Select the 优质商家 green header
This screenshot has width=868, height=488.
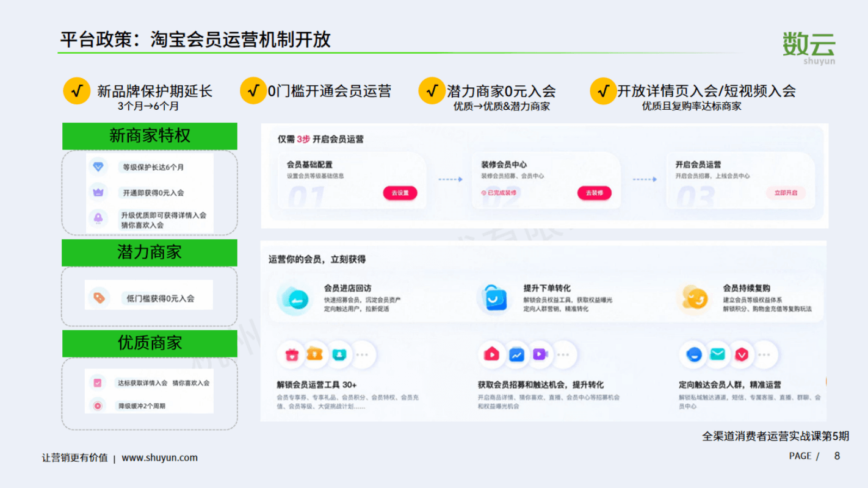click(x=150, y=343)
